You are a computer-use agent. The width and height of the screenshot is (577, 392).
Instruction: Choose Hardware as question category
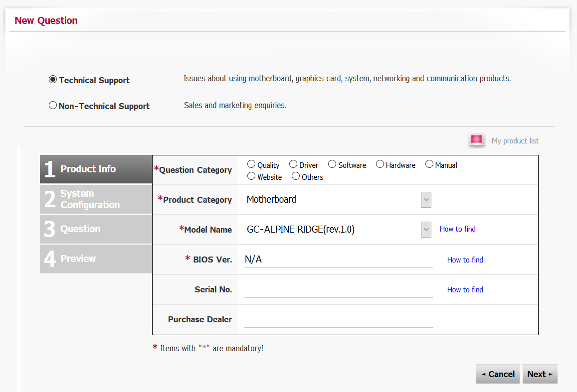click(380, 164)
